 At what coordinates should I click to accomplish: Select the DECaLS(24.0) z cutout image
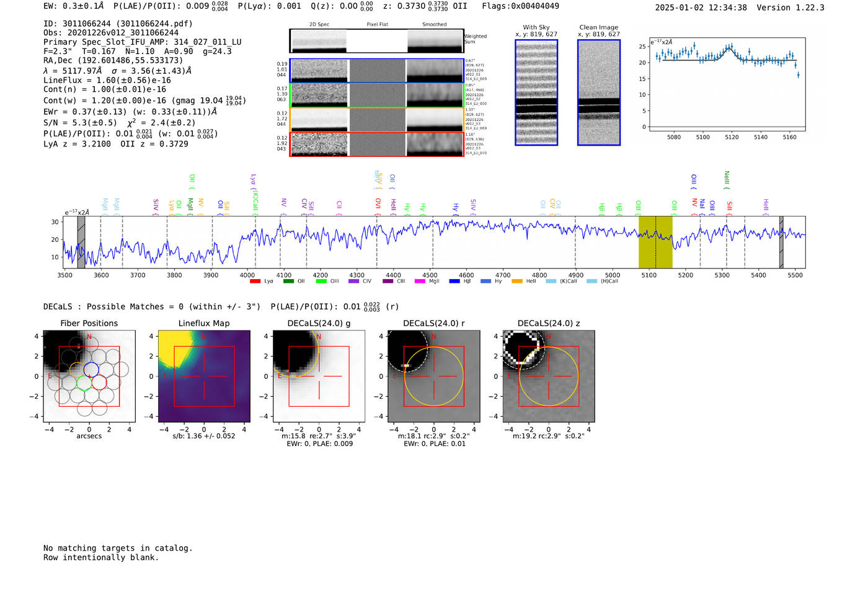pyautogui.click(x=549, y=376)
